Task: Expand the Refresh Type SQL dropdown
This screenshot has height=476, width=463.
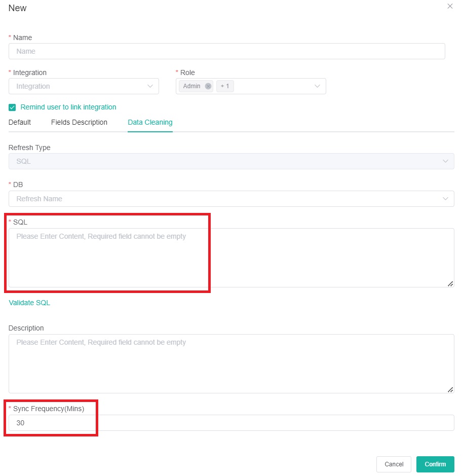Action: pyautogui.click(x=231, y=161)
